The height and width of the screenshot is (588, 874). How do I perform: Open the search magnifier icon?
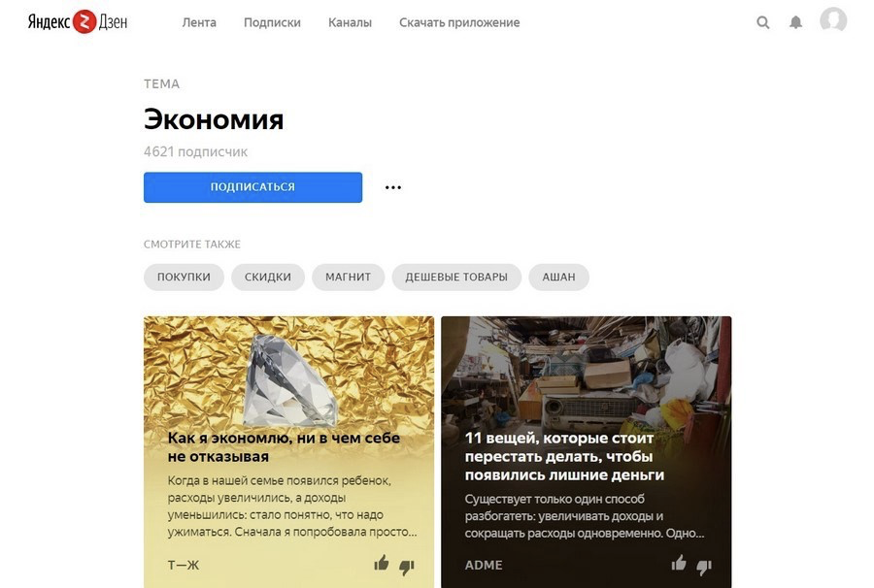pyautogui.click(x=762, y=22)
